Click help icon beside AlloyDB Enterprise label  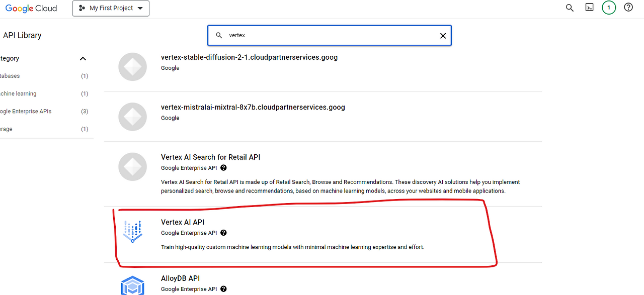(223, 289)
